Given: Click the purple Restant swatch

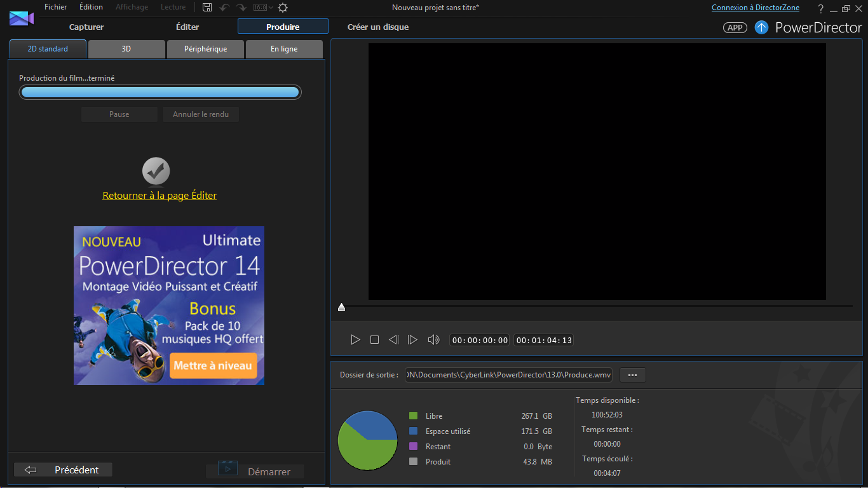Looking at the screenshot, I should (414, 446).
